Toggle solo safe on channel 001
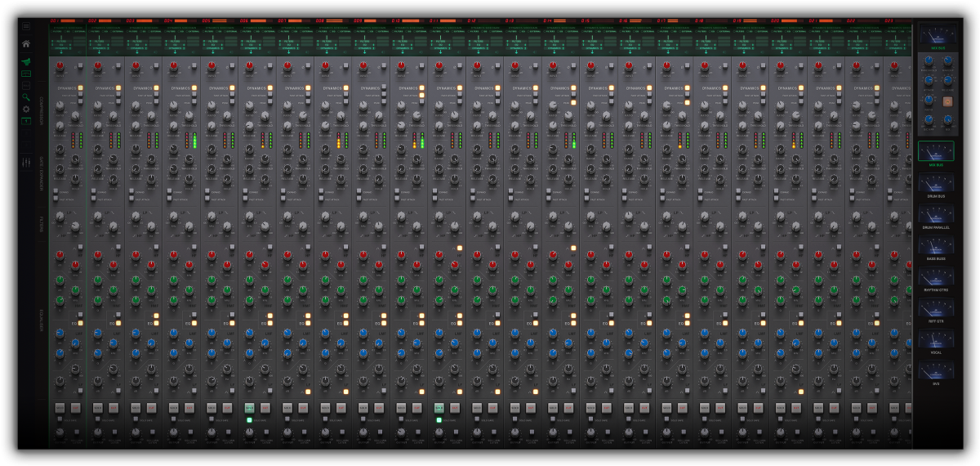The height and width of the screenshot is (466, 980). tap(60, 419)
